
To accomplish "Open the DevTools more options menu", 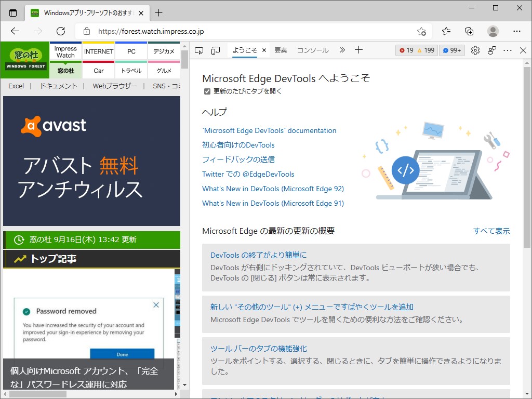I will click(x=508, y=50).
